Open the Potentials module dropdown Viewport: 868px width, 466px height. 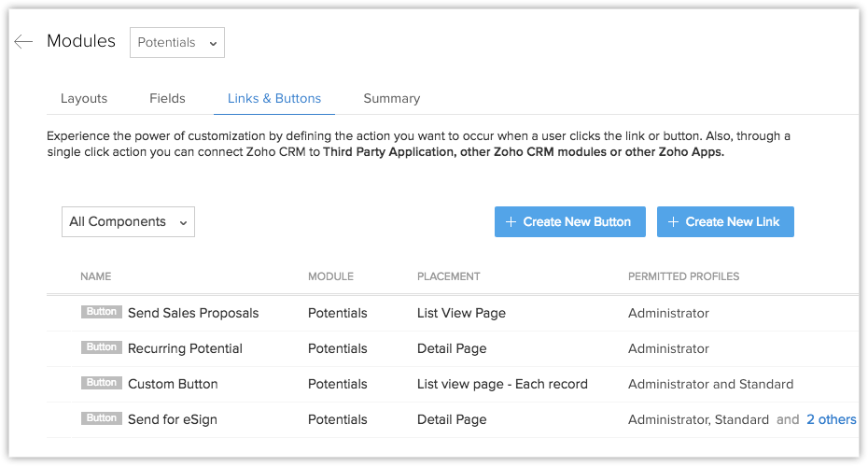tap(176, 43)
